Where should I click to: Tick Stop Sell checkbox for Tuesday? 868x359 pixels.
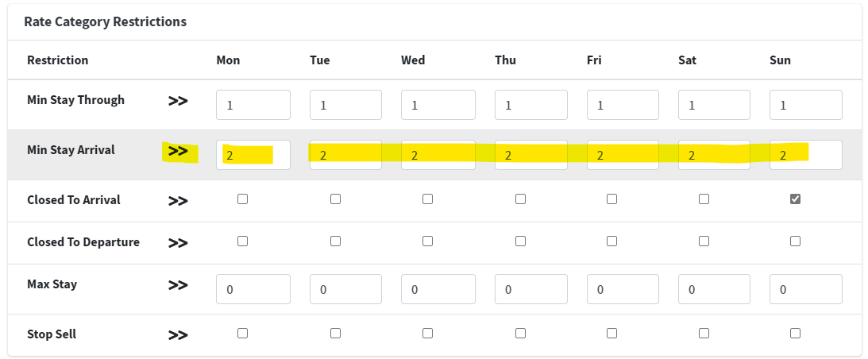point(335,334)
